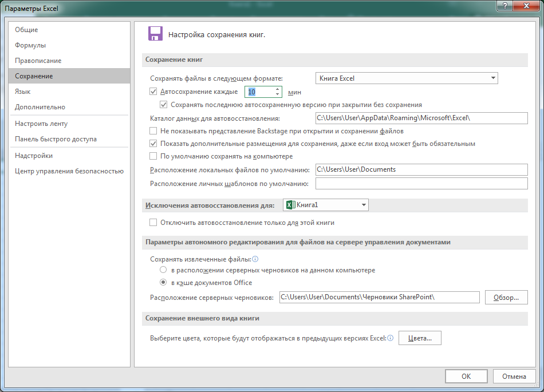Uncheck Показать дополнительные размещения для сохранения
The height and width of the screenshot is (392, 544).
point(153,144)
